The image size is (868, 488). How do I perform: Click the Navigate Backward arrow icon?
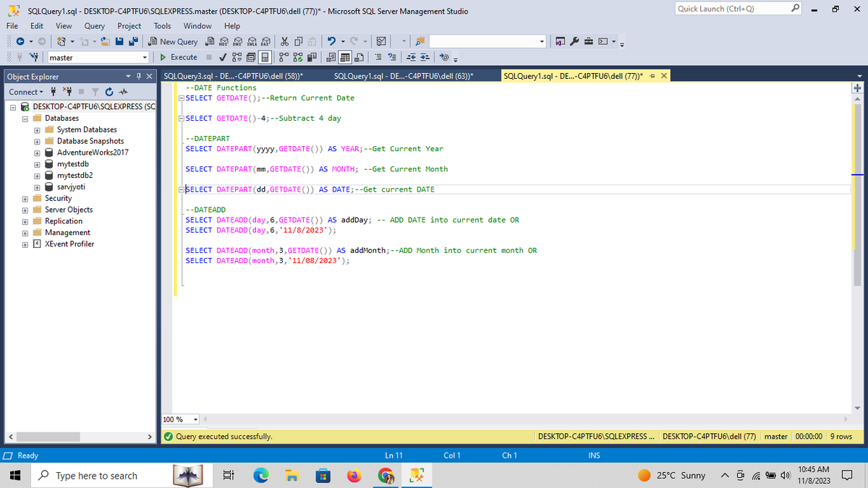[x=20, y=42]
